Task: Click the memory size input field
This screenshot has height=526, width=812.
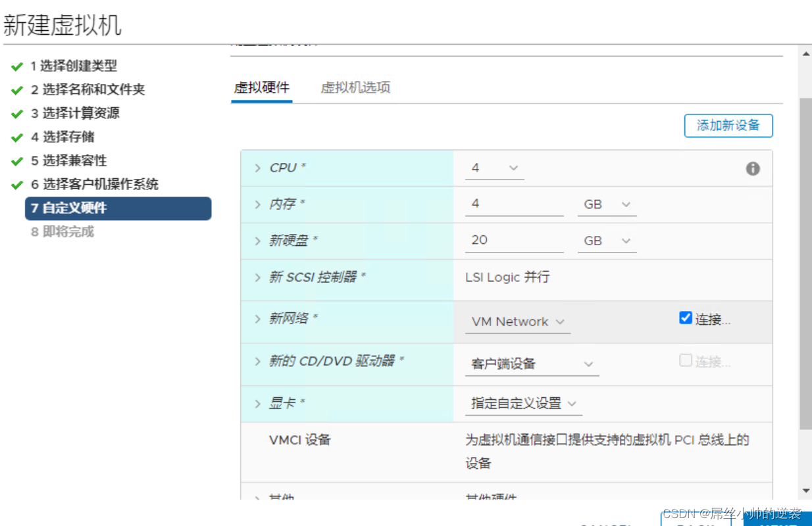Action: [515, 204]
